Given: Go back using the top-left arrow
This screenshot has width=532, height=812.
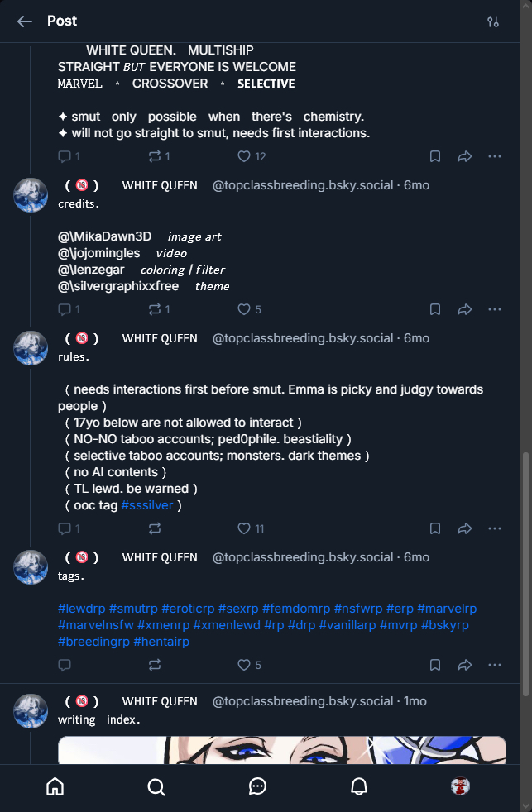Looking at the screenshot, I should coord(25,21).
